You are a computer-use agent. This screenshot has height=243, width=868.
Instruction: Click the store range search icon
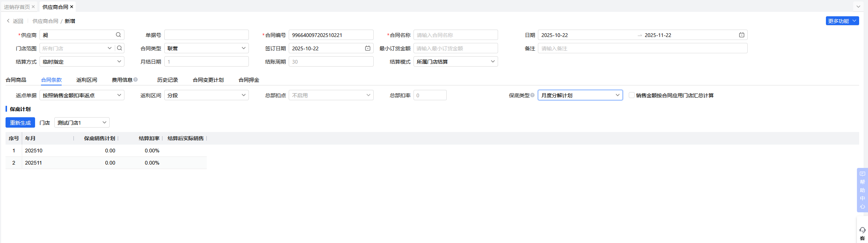click(119, 48)
